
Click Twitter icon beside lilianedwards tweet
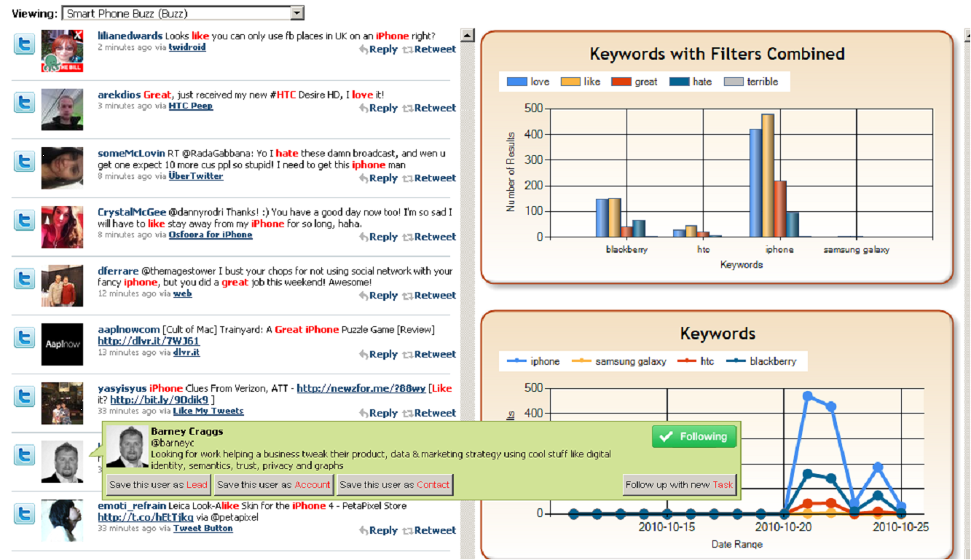(25, 44)
